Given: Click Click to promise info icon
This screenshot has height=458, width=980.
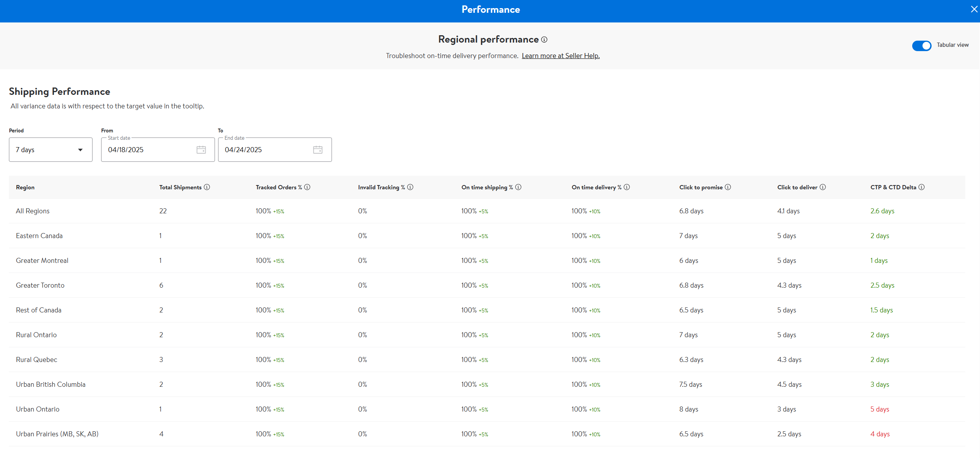Looking at the screenshot, I should coord(728,187).
